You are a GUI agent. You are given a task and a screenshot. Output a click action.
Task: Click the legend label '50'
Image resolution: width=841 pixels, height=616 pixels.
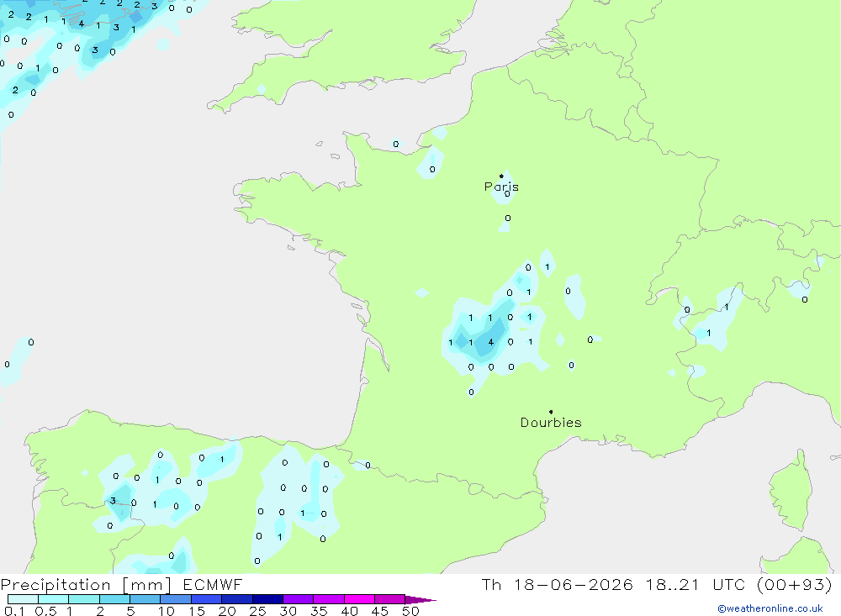(x=411, y=611)
